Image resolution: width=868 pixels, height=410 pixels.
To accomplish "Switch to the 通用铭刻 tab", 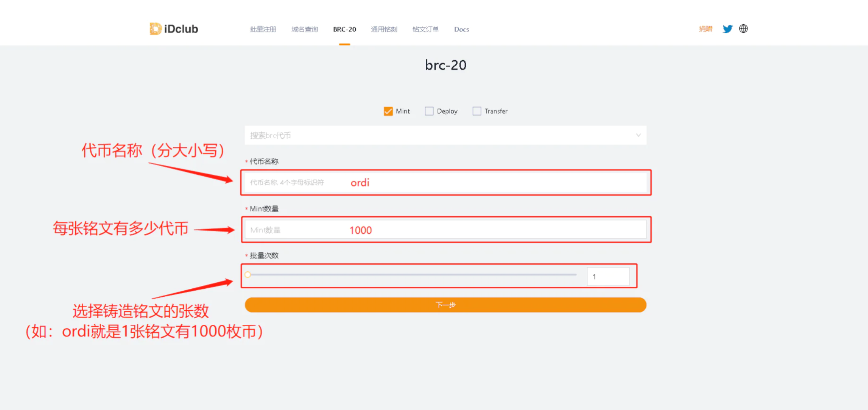I will [384, 29].
